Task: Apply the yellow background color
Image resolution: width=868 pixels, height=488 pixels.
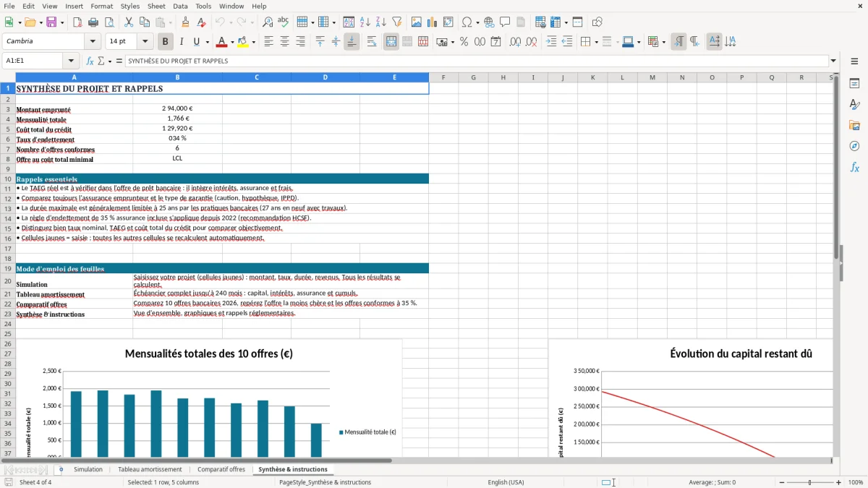Action: (x=243, y=42)
